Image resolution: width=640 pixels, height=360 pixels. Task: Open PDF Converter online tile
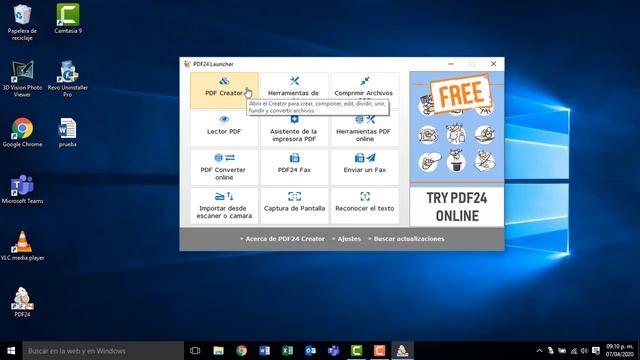pyautogui.click(x=224, y=167)
